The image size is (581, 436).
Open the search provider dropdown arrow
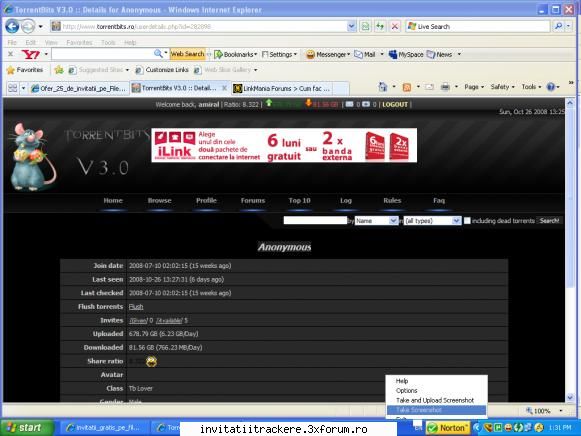(x=568, y=26)
